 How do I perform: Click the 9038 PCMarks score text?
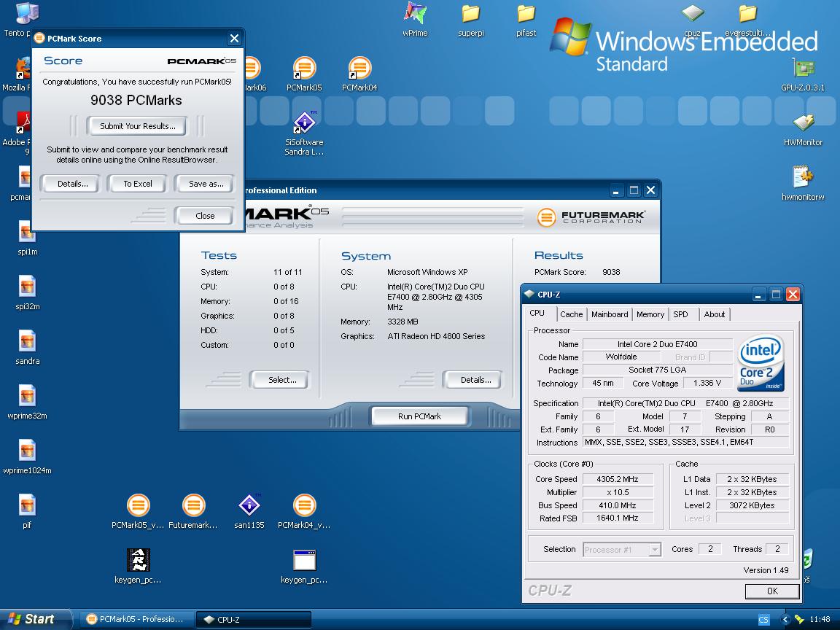[136, 100]
